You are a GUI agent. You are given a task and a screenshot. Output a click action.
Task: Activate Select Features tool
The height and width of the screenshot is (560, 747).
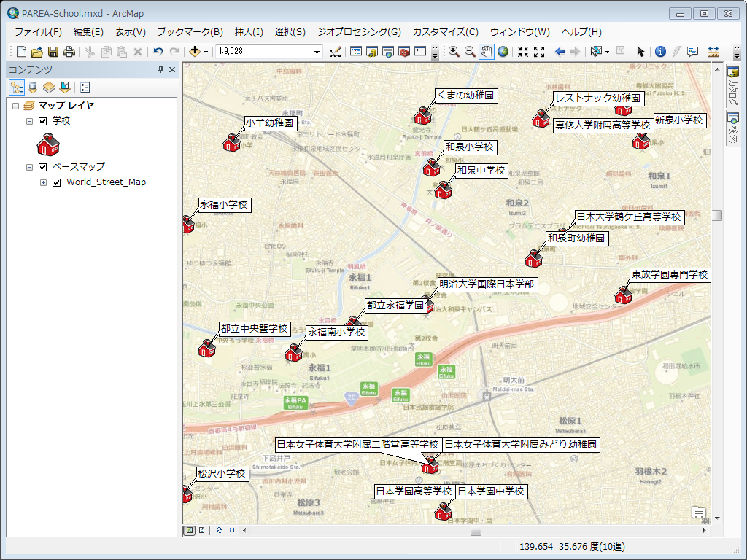[x=596, y=52]
